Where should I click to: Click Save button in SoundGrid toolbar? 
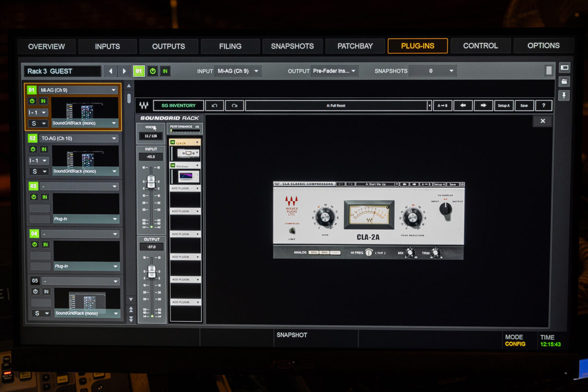pos(524,105)
